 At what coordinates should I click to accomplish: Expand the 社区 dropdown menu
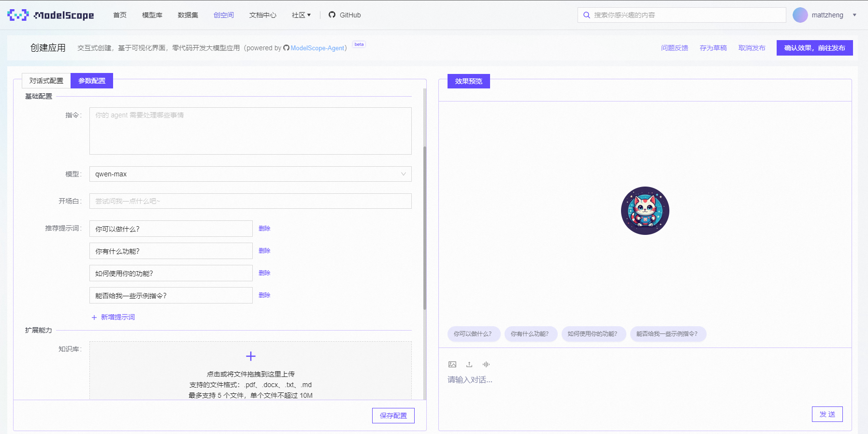pos(301,15)
